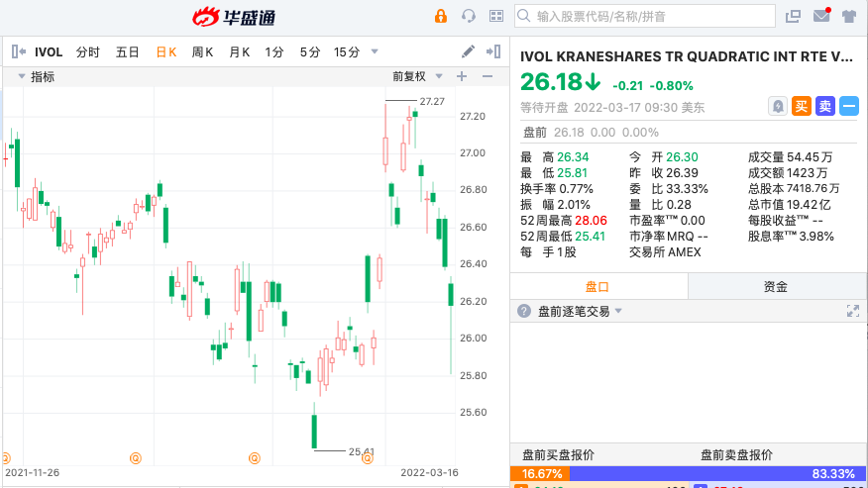Viewport: 868px width, 488px height.
Task: Select the 15分 chart tab
Action: [347, 52]
